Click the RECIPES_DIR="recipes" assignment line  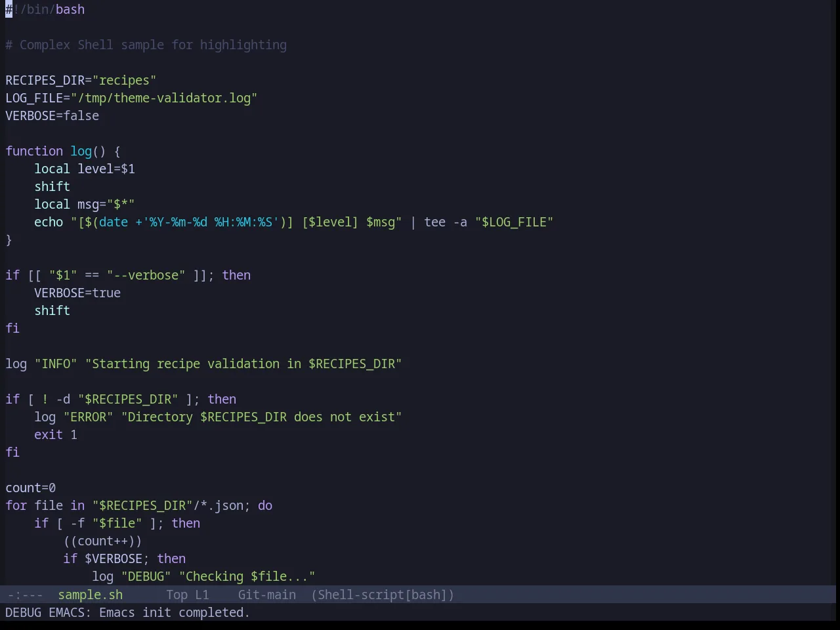click(81, 80)
